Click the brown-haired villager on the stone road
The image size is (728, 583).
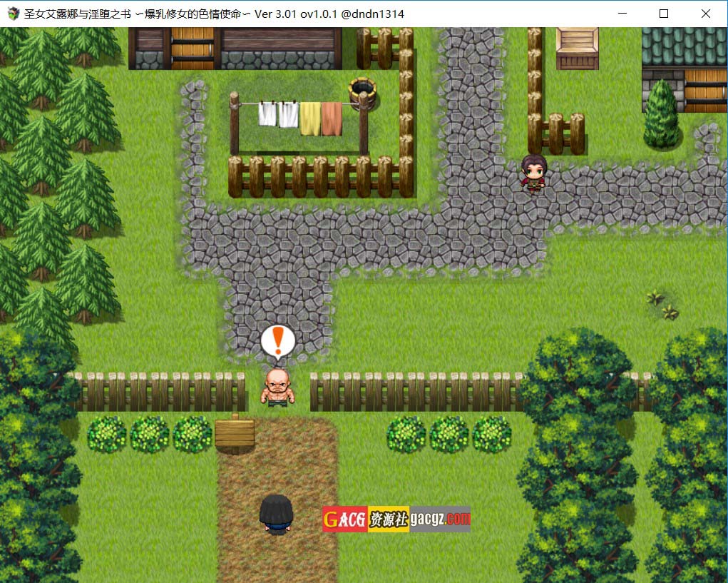(533, 174)
